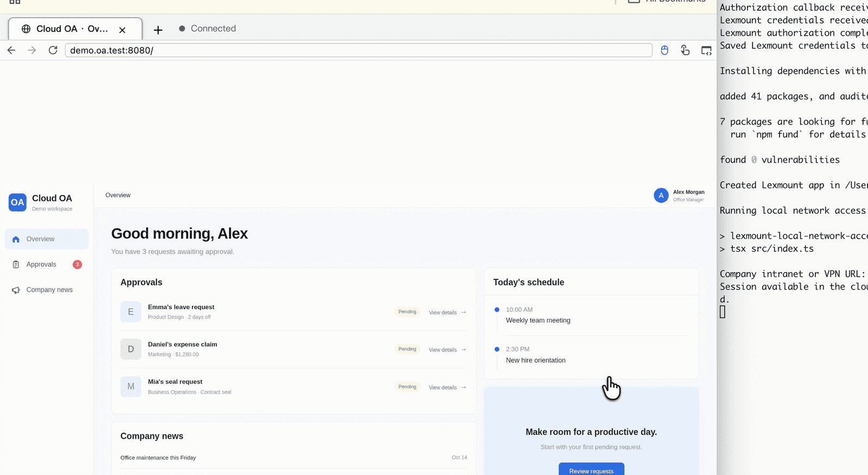Click the browser forward arrow
The height and width of the screenshot is (475, 868).
(x=32, y=50)
